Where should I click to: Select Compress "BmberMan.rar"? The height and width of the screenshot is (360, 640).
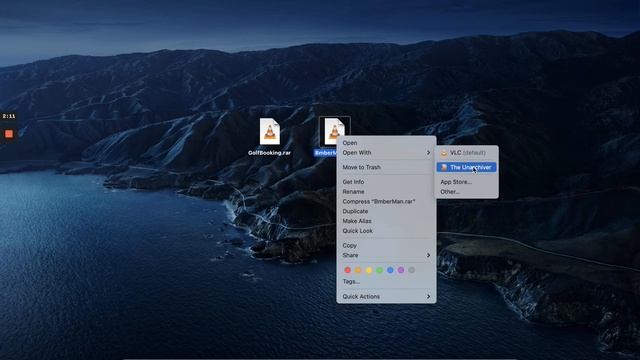(x=386, y=202)
